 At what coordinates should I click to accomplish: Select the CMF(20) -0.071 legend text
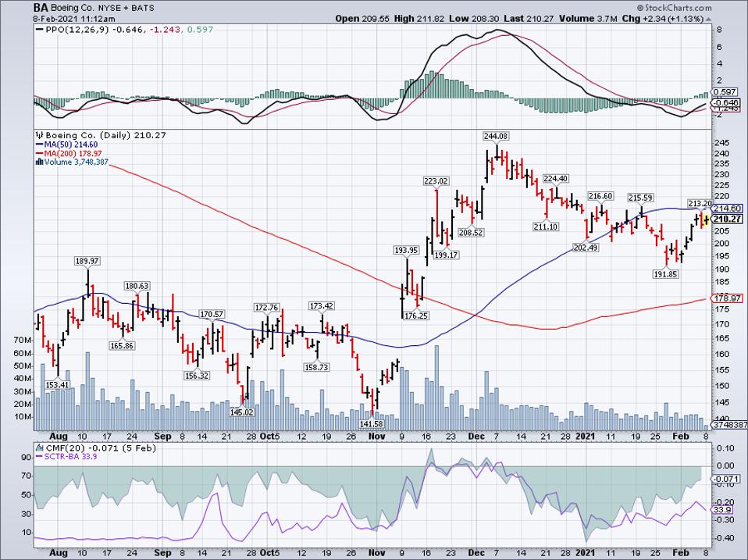[100, 448]
